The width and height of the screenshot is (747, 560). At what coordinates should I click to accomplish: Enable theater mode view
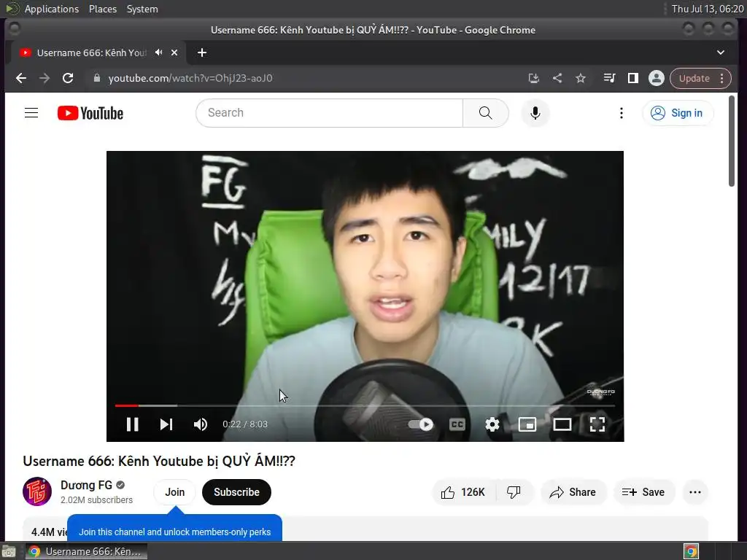[x=562, y=424]
